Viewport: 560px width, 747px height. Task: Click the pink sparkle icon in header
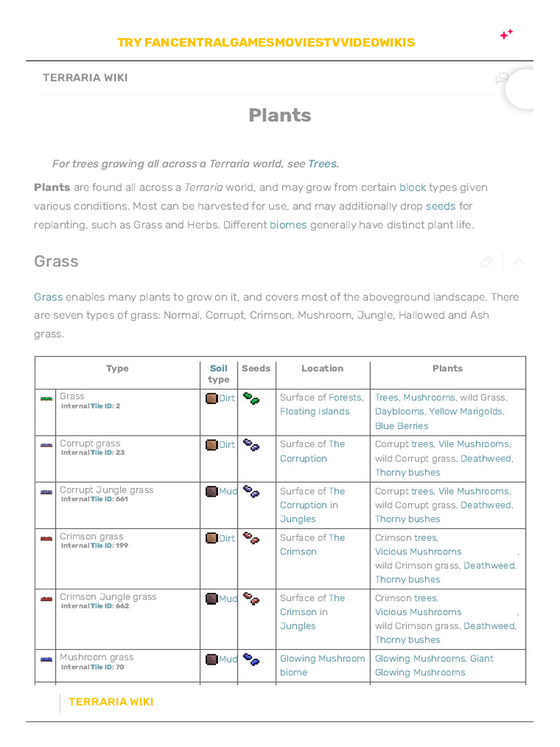point(506,34)
